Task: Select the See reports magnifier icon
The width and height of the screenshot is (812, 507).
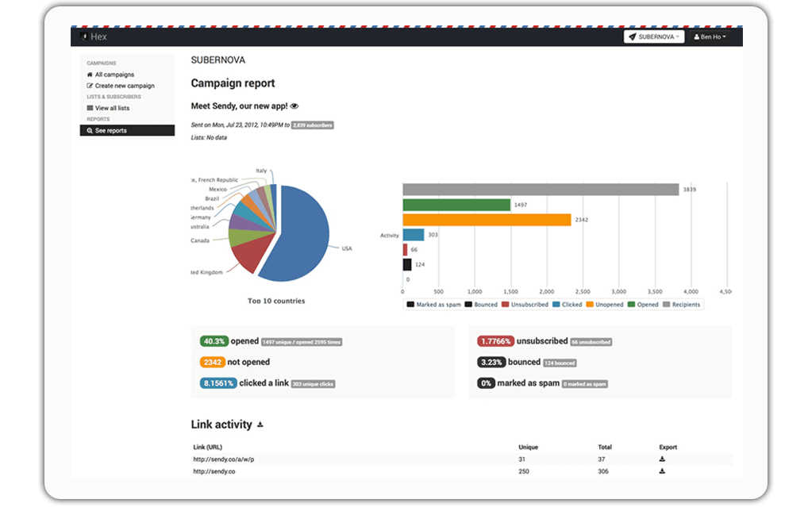Action: click(90, 130)
